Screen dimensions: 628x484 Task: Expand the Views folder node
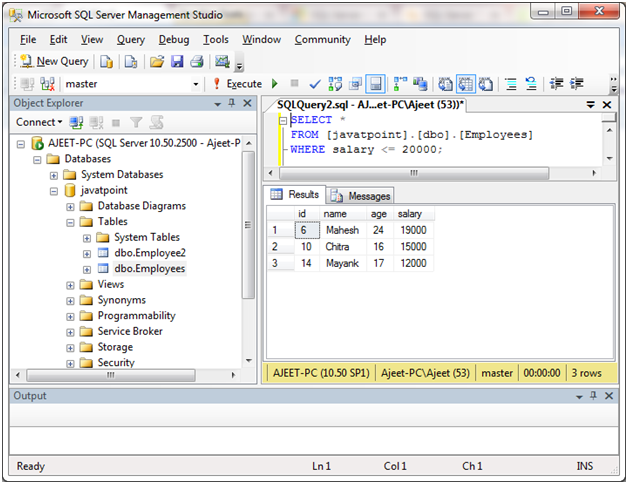pyautogui.click(x=70, y=285)
